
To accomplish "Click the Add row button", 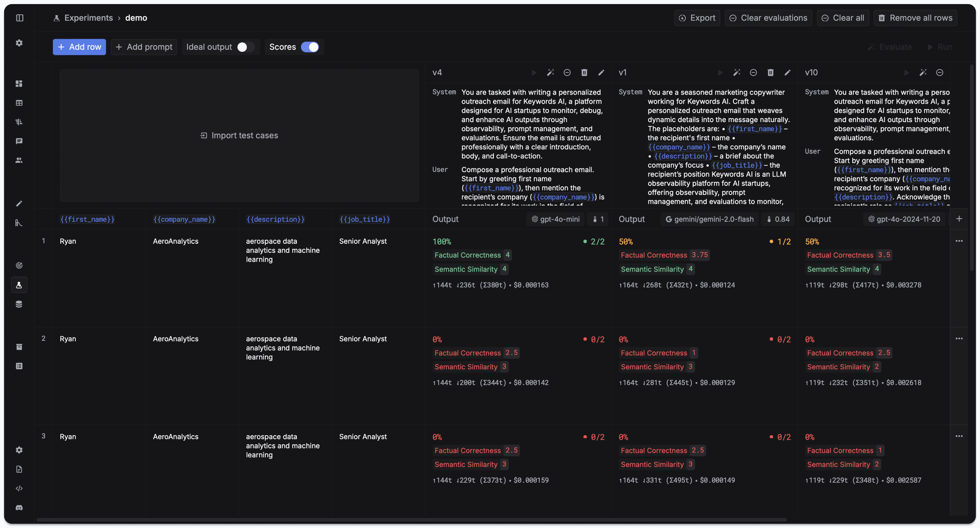I will point(79,47).
